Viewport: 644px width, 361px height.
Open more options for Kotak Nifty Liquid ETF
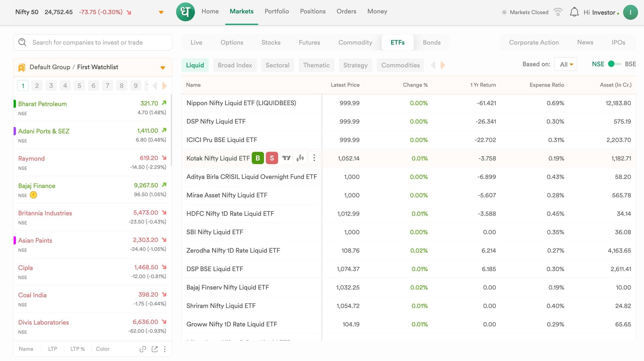click(314, 158)
